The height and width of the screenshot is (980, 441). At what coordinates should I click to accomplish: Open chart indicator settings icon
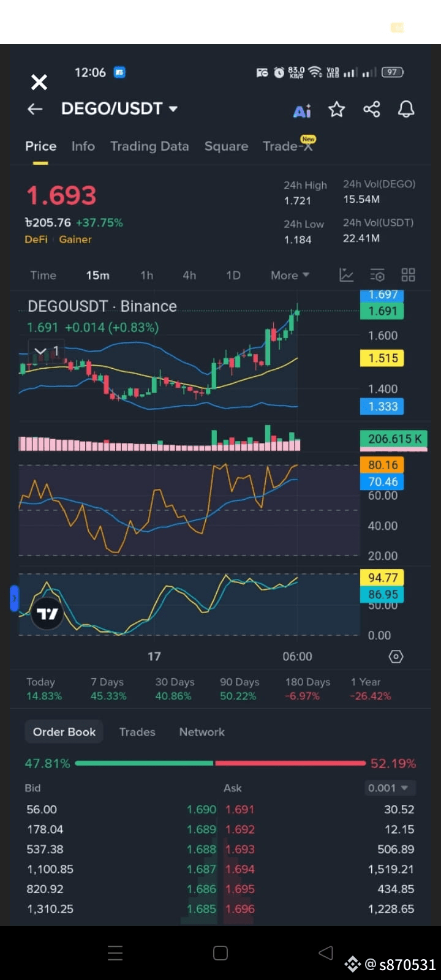coord(377,275)
